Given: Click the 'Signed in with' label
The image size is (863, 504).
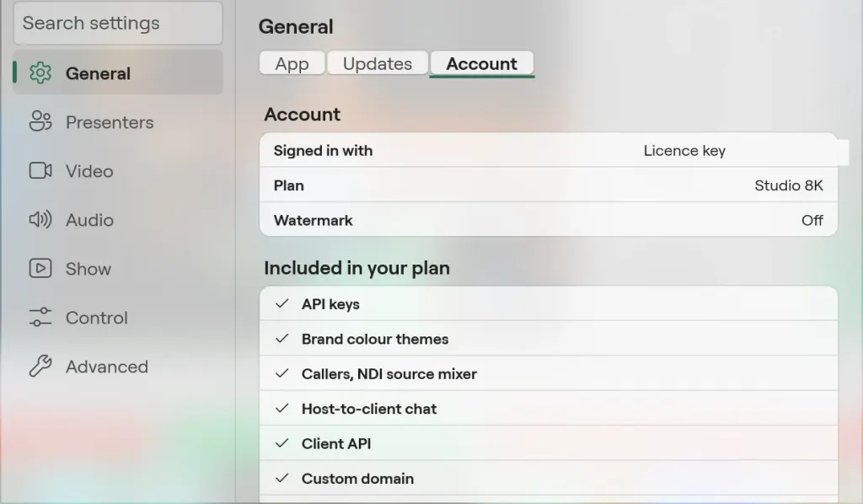Looking at the screenshot, I should point(323,151).
